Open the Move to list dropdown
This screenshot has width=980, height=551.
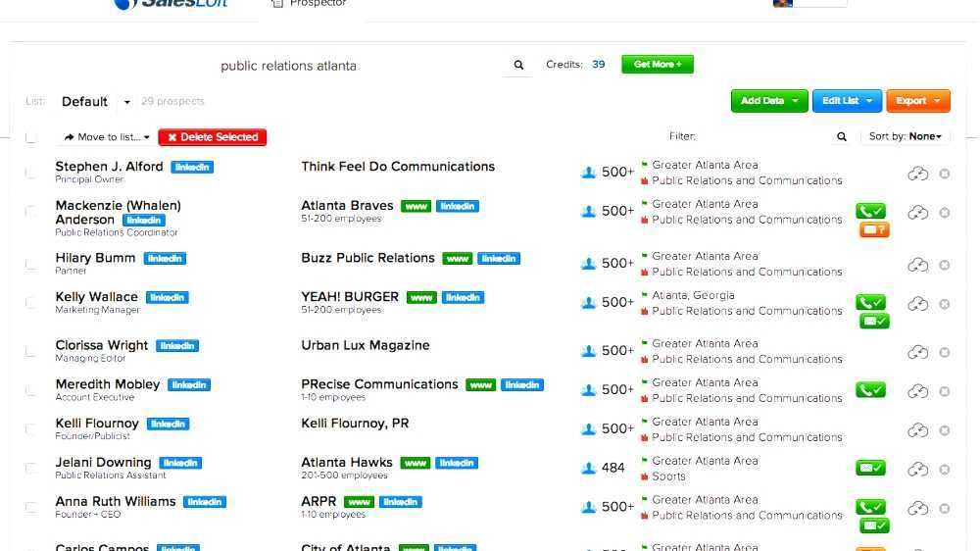pyautogui.click(x=107, y=137)
